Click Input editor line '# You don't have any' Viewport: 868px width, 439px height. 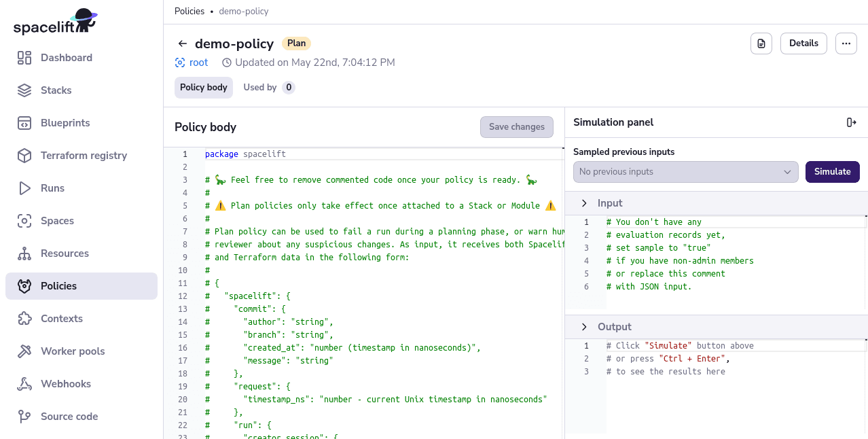pos(654,222)
